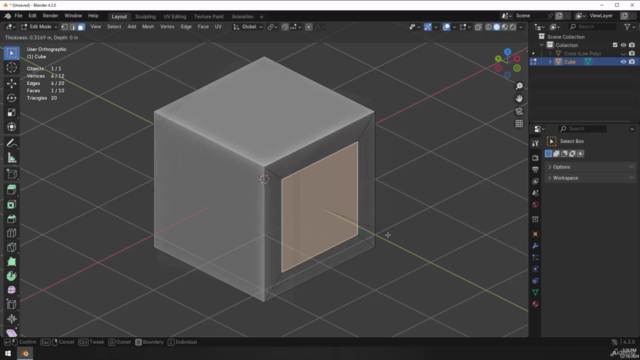The image size is (640, 360).
Task: Open the Modifiers wrench properties tab
Action: coord(535,246)
